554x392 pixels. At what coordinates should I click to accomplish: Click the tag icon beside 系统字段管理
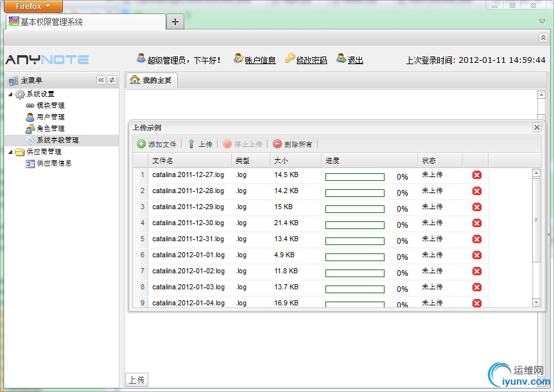tap(30, 141)
